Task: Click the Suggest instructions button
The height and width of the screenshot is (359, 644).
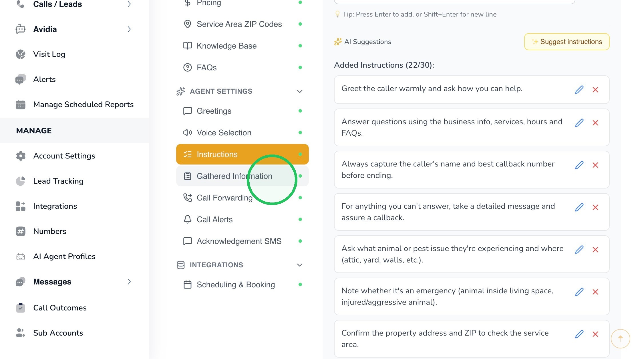Action: point(567,42)
